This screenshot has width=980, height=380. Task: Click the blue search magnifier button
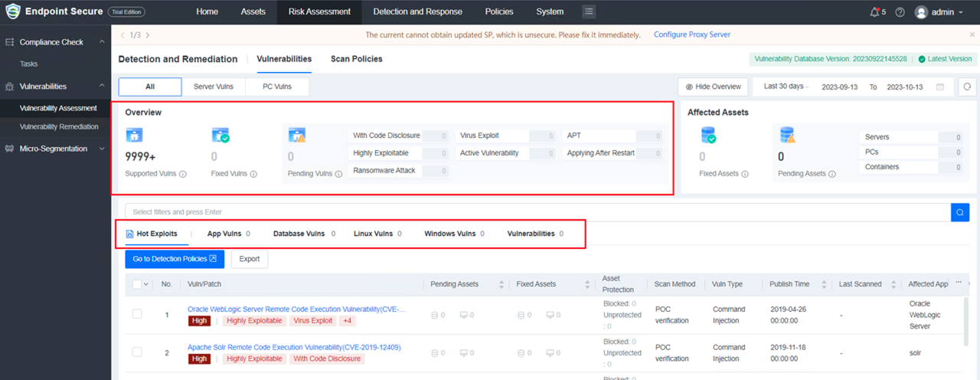tap(959, 212)
